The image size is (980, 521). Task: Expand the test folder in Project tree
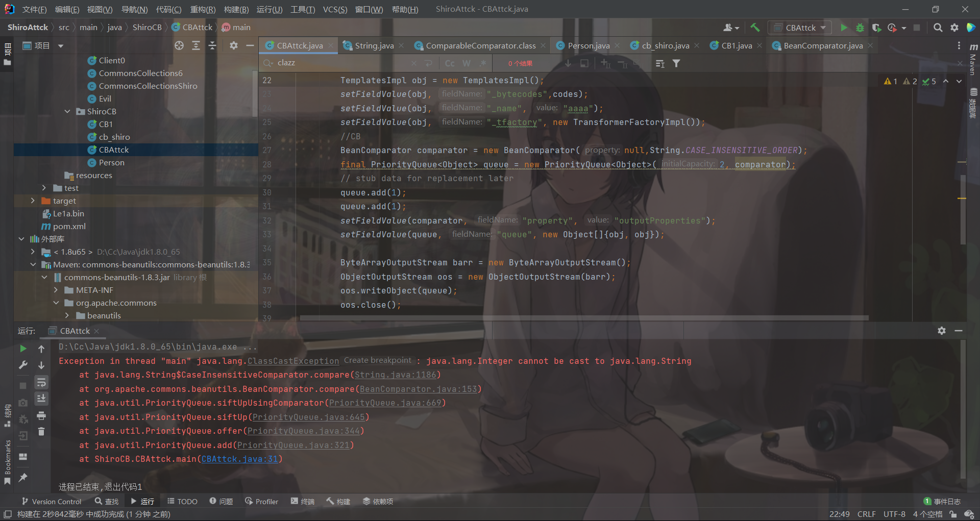point(44,188)
